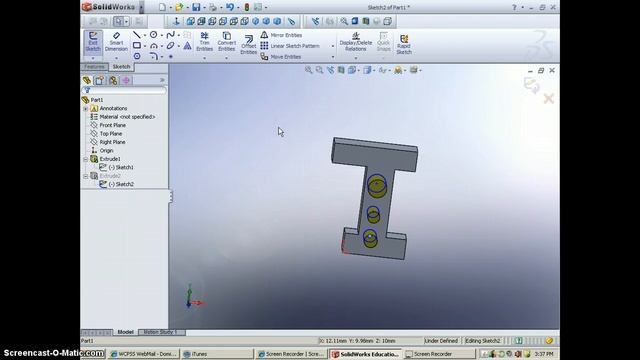The width and height of the screenshot is (640, 360).
Task: Switch to Sketch tab
Action: point(121,67)
